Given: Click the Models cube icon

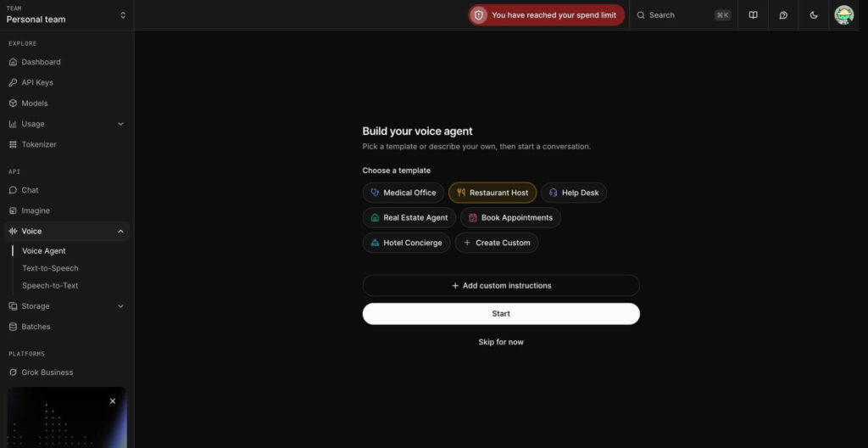Looking at the screenshot, I should (x=13, y=104).
